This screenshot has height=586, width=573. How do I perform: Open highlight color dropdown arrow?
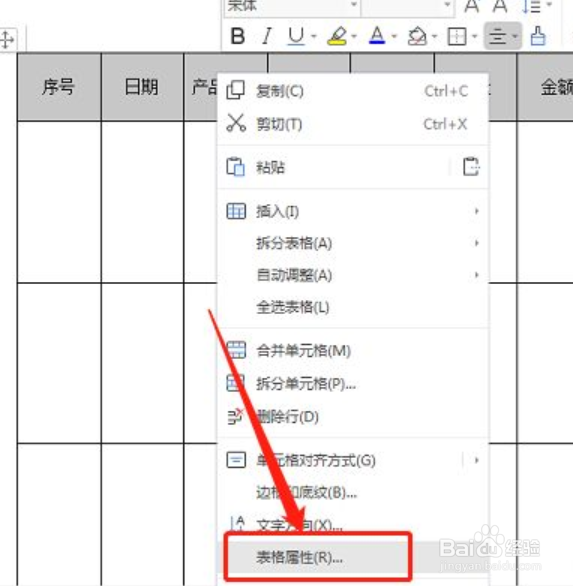(x=354, y=37)
